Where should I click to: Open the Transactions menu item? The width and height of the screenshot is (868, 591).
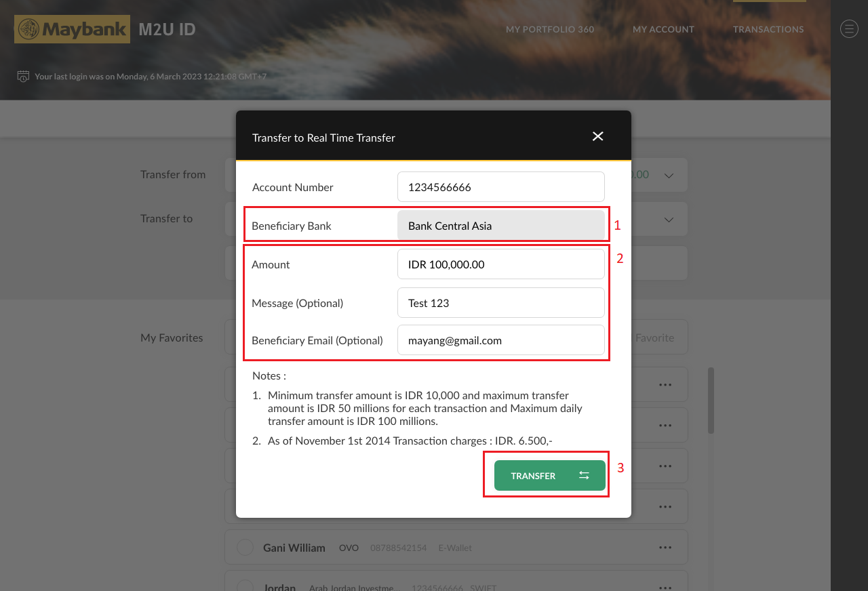tap(768, 29)
